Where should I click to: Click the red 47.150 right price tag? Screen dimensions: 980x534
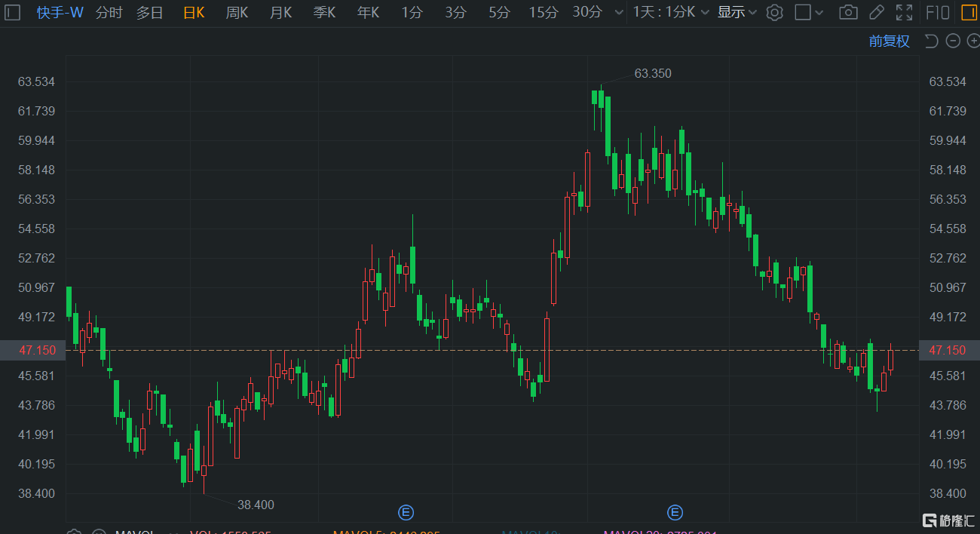(x=948, y=350)
